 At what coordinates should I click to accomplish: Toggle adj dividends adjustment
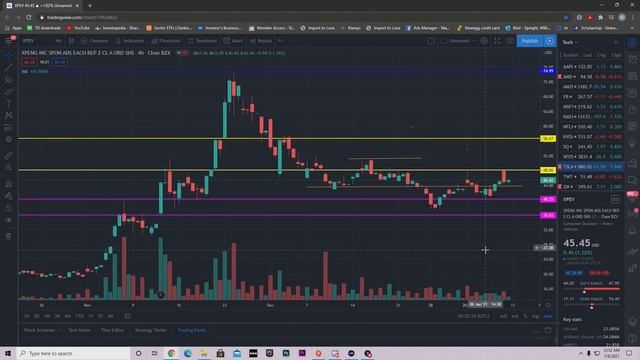(504, 316)
